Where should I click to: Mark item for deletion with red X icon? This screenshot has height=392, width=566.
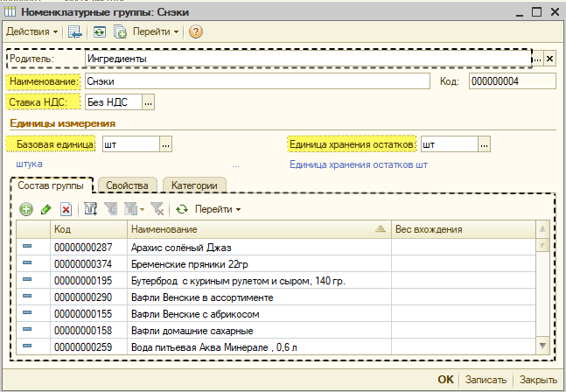click(66, 209)
